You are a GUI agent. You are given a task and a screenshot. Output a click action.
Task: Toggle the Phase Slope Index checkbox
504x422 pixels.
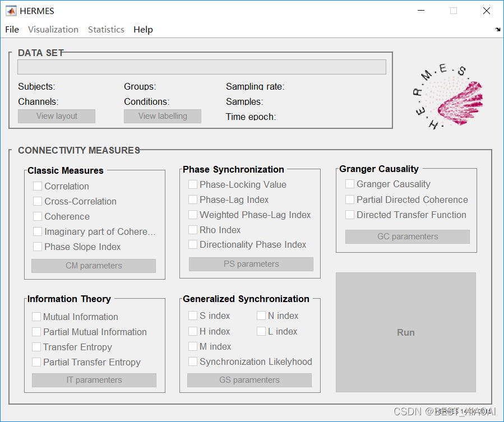pyautogui.click(x=38, y=247)
